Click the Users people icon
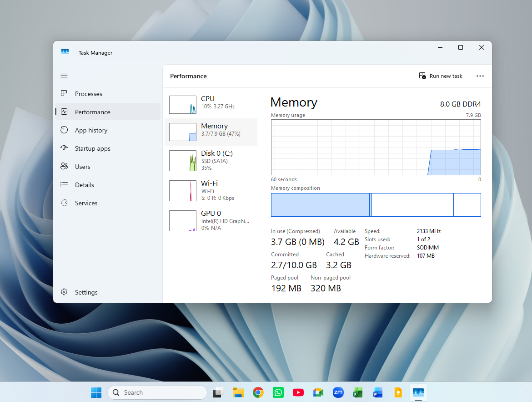This screenshot has width=532, height=402. [x=64, y=166]
